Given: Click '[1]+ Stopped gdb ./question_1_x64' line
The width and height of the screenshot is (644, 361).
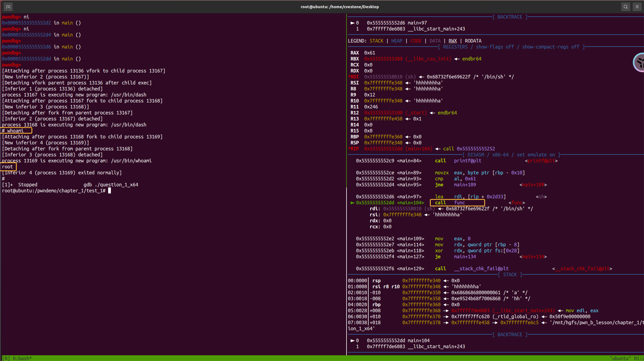Looking at the screenshot, I should click(x=70, y=185).
